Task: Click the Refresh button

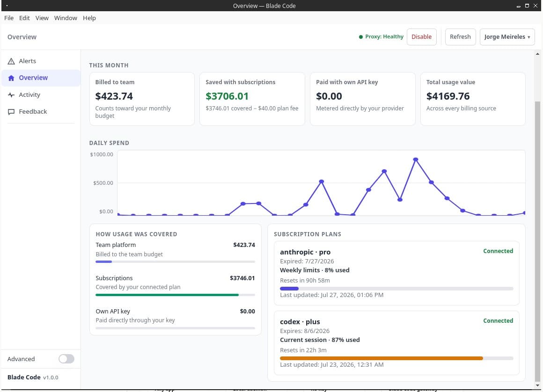Action: 460,36
